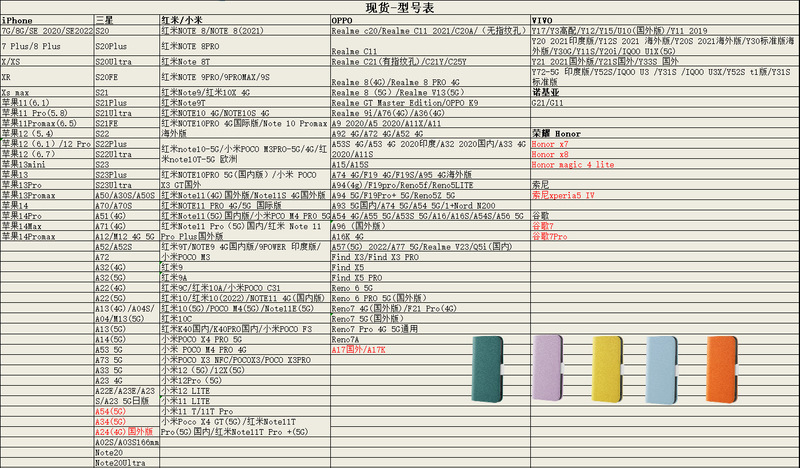The width and height of the screenshot is (800, 468).
Task: Click the red '谷歌7Pro' cell
Action: click(x=665, y=236)
